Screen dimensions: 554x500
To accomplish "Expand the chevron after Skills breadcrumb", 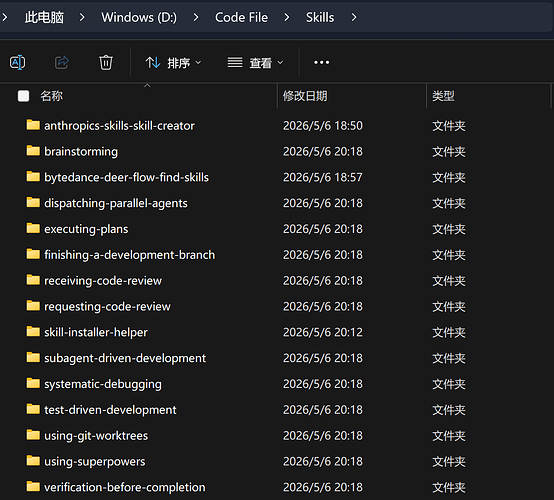I will tap(354, 17).
